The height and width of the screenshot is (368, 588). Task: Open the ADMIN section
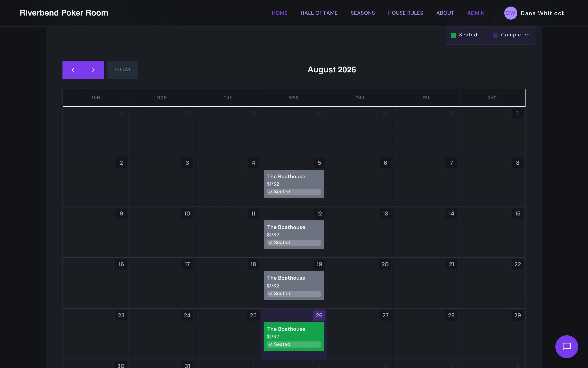476,13
